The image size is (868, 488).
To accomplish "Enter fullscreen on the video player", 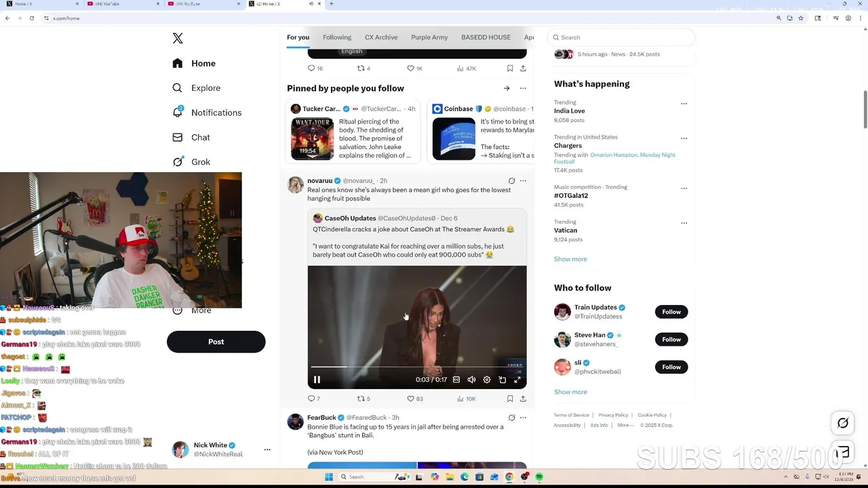I will [x=517, y=380].
